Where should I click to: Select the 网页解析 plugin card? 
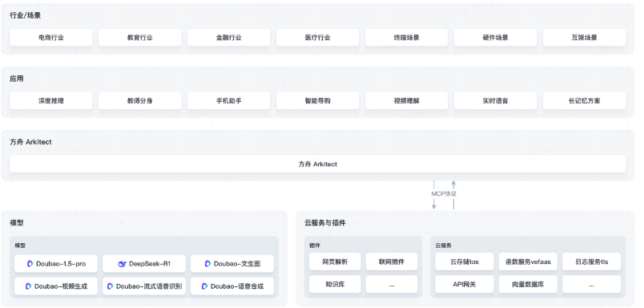[335, 261]
